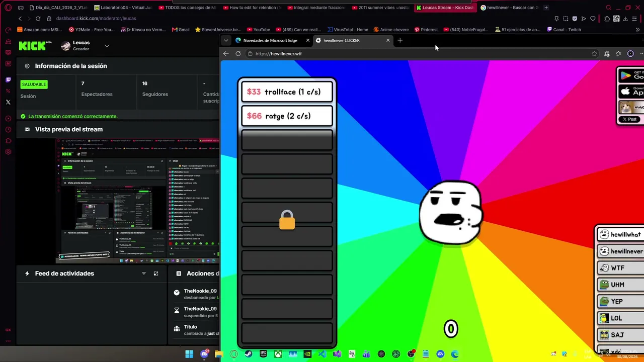The image size is (644, 362).
Task: Click the X Post share button
Action: click(x=629, y=119)
